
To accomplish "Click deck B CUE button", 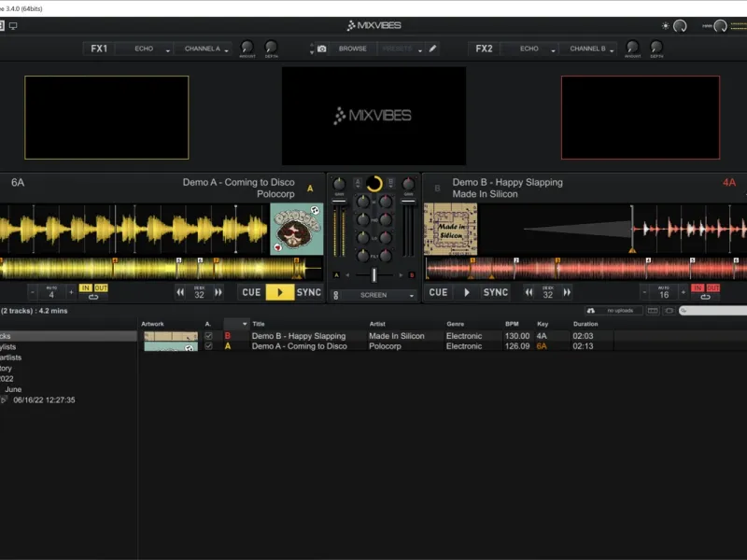I will click(438, 292).
